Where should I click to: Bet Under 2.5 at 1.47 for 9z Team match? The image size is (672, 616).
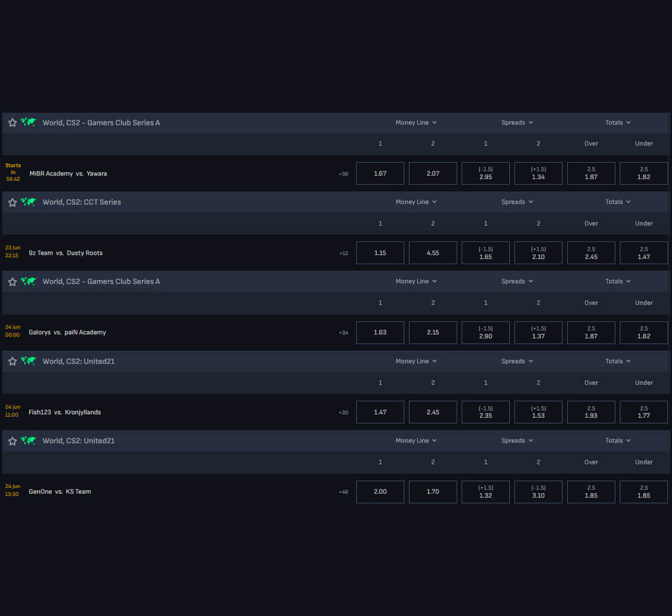[x=644, y=253]
